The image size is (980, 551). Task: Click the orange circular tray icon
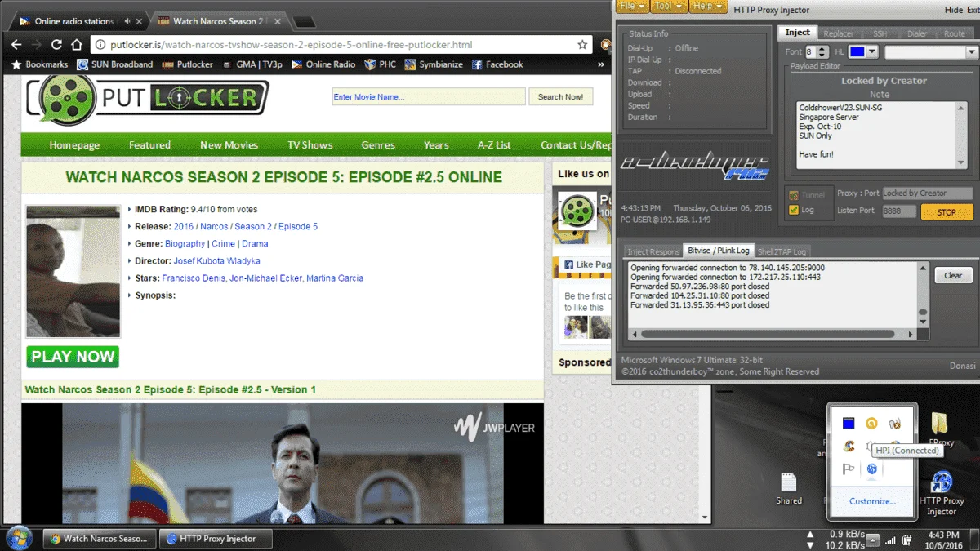(872, 424)
